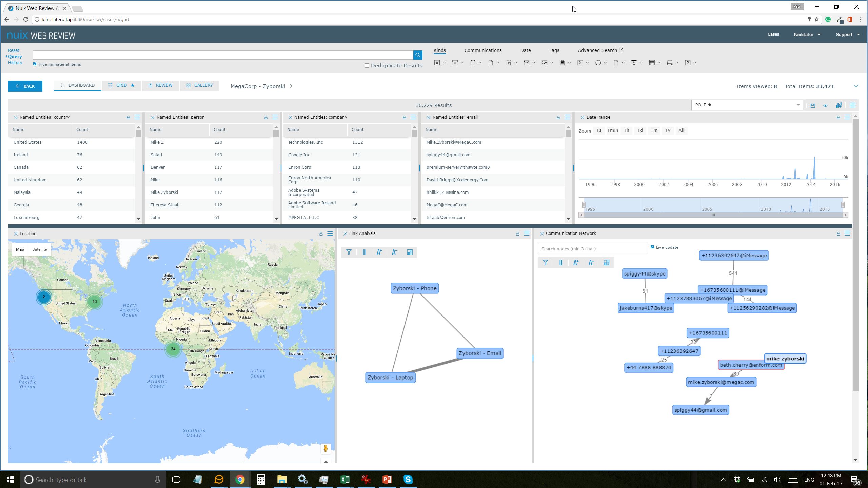Screen dimensions: 868x488
Task: Click the History link
Action: [15, 62]
